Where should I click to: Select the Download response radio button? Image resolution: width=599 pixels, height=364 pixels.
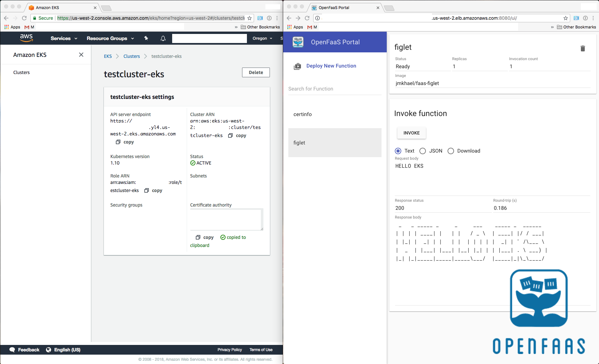click(451, 151)
